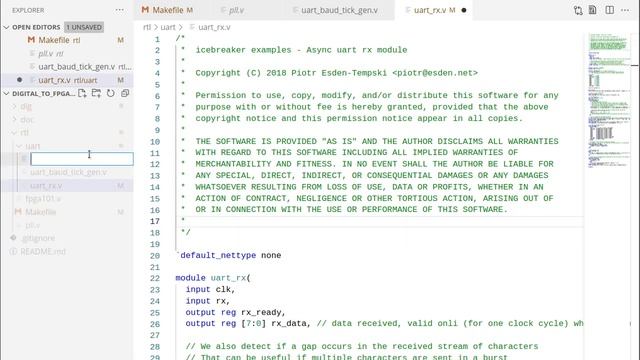This screenshot has height=360, width=640.
Task: Click the EXPLORER panel title
Action: (x=28, y=10)
